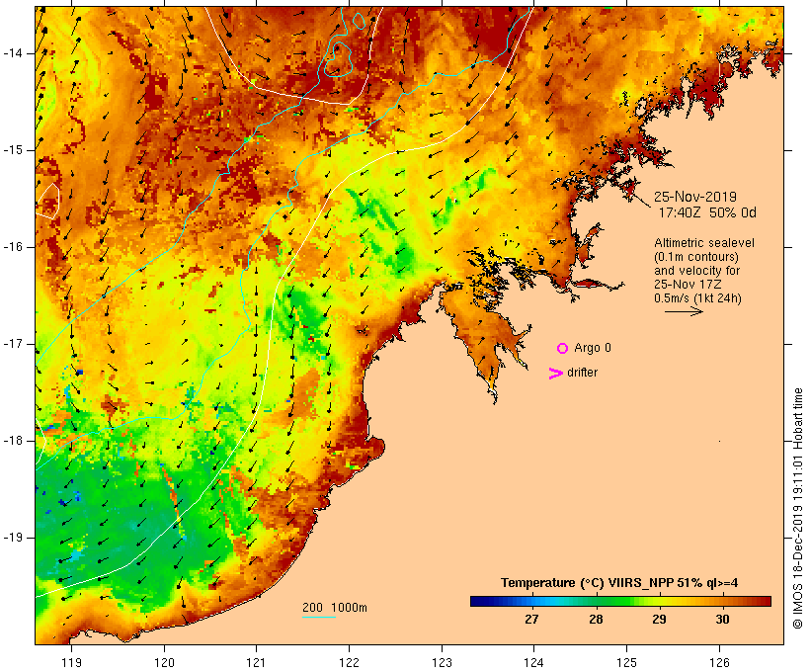Click the colorbar tick label 28
Viewport: 810px width, 672px height.
(596, 619)
